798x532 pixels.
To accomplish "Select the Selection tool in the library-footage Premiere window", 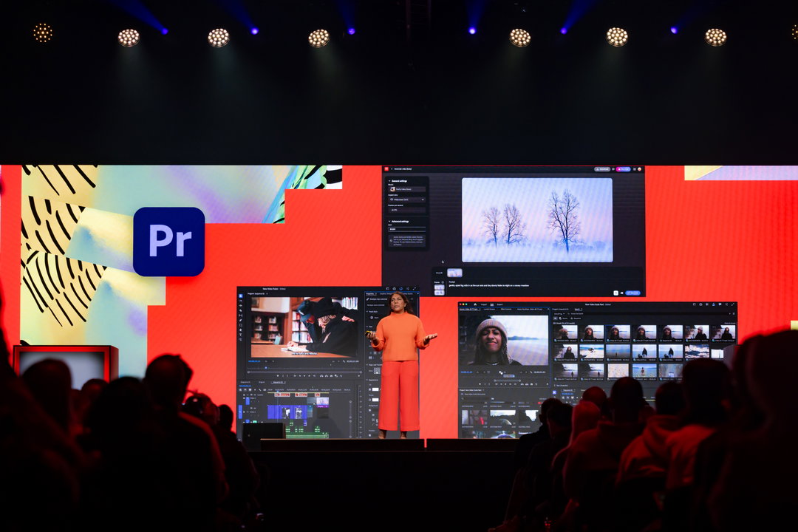I will point(241,296).
